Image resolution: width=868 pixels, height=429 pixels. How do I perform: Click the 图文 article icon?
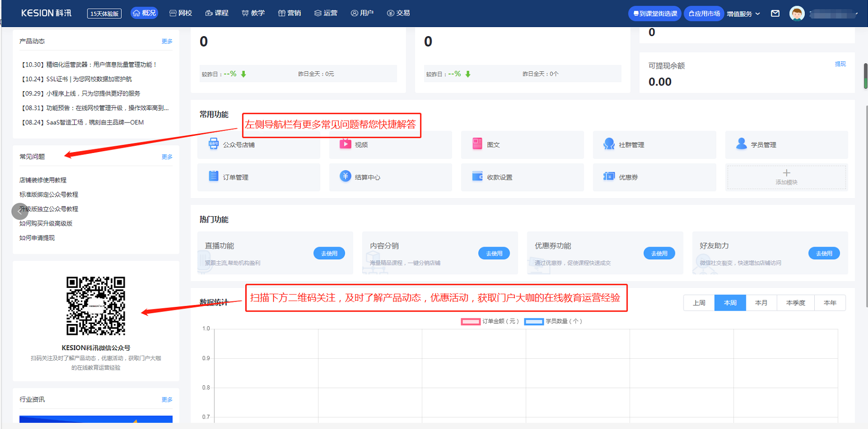click(477, 144)
